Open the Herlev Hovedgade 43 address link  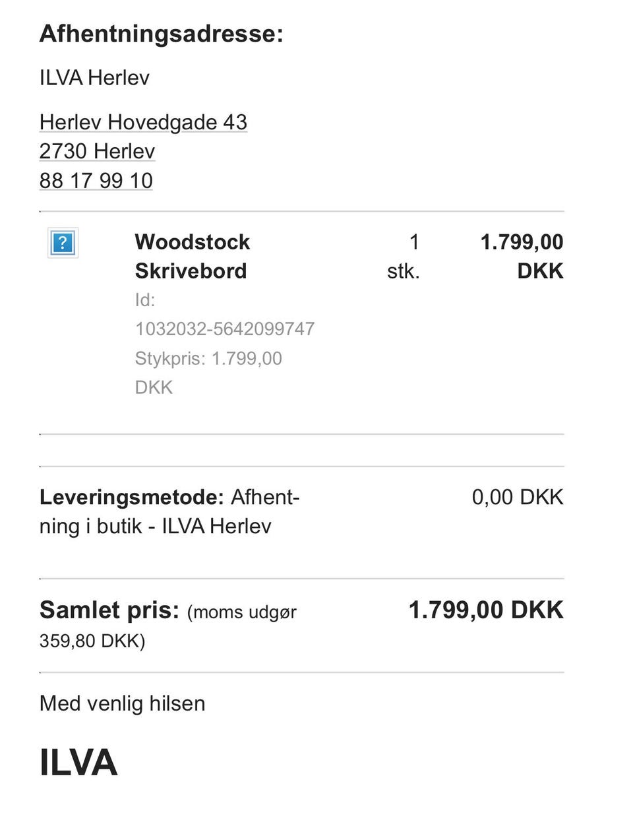coord(143,122)
